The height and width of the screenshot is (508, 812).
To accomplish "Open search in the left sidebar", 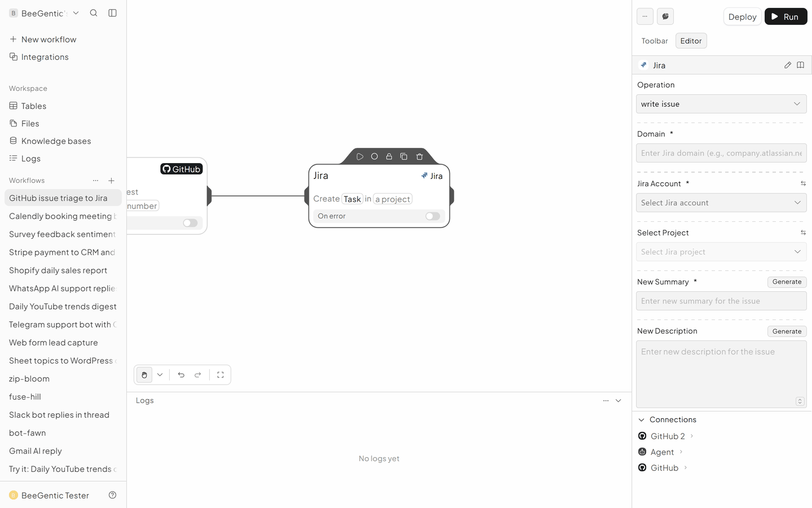I will click(x=94, y=13).
